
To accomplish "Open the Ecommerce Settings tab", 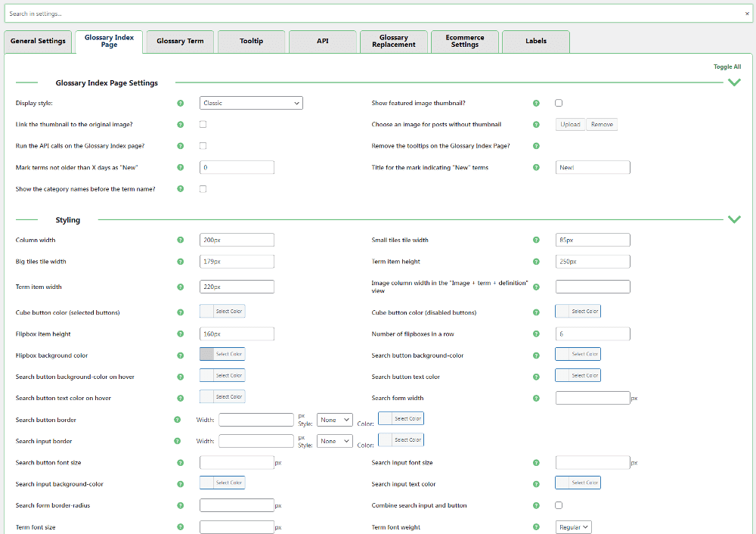I will [464, 42].
